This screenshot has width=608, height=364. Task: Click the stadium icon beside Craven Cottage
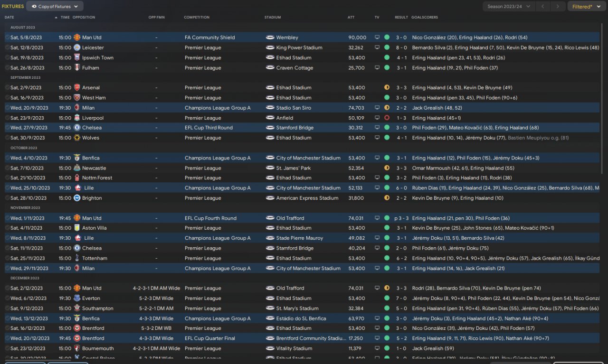coord(270,68)
